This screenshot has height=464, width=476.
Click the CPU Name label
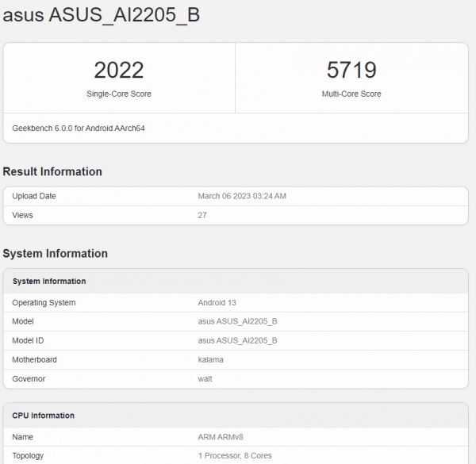(x=22, y=437)
